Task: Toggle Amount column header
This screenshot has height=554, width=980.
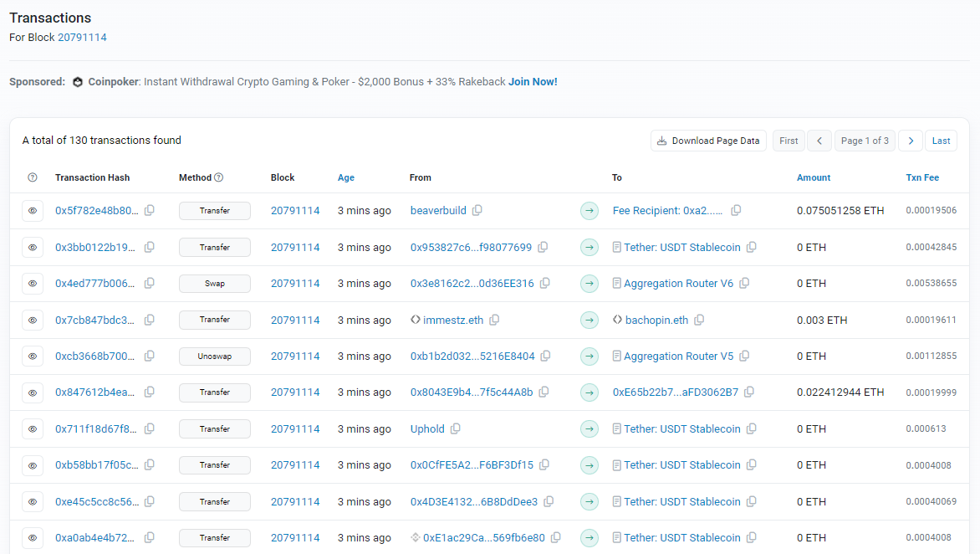Action: [813, 177]
